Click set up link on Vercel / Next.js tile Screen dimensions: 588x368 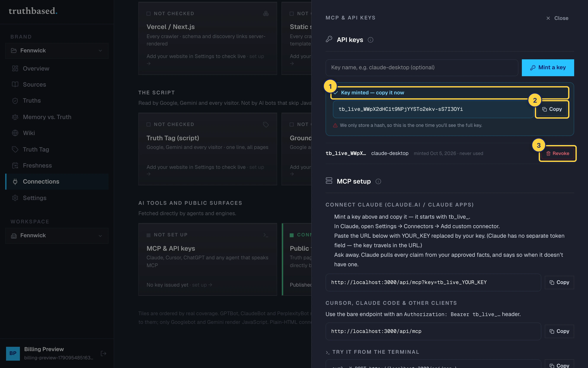coord(256,56)
